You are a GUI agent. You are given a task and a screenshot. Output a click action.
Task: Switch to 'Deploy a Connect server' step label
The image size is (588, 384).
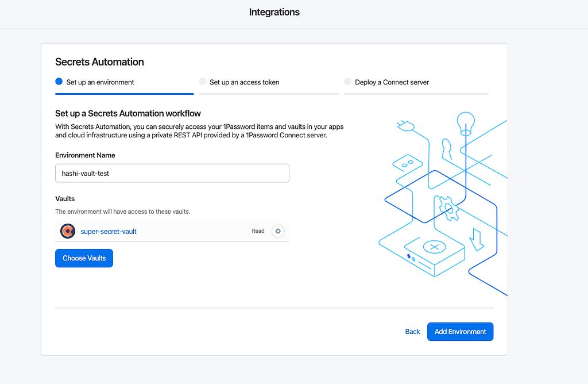[392, 82]
